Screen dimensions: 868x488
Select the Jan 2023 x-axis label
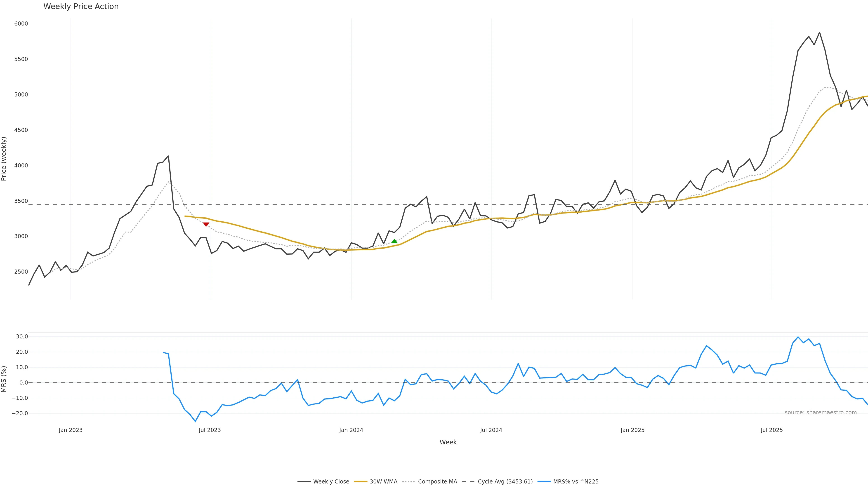click(x=71, y=430)
